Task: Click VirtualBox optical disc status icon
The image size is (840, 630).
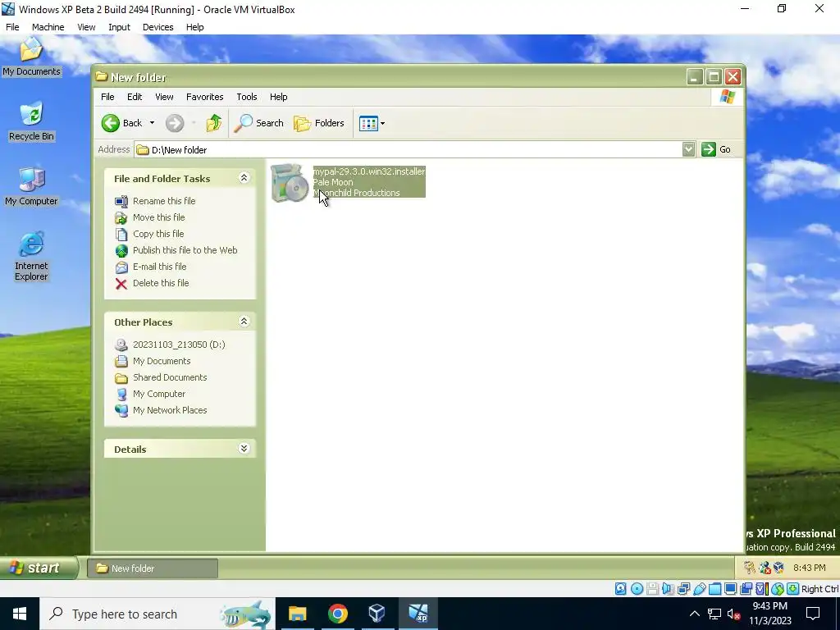Action: click(x=637, y=589)
